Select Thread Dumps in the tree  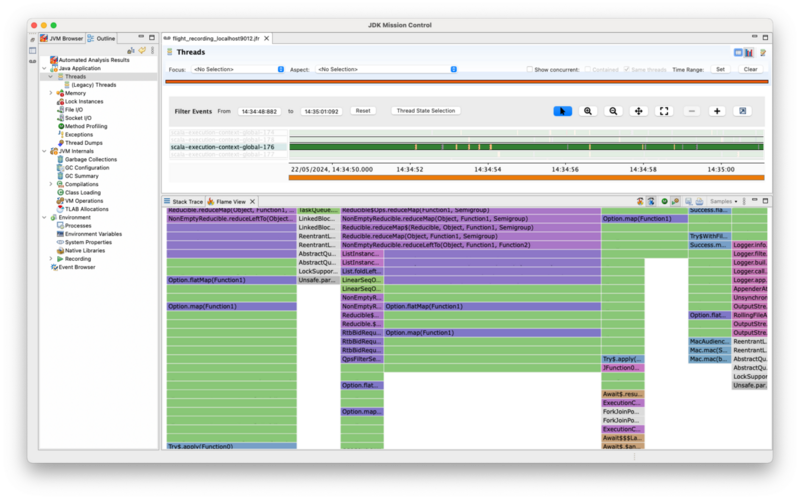click(83, 143)
